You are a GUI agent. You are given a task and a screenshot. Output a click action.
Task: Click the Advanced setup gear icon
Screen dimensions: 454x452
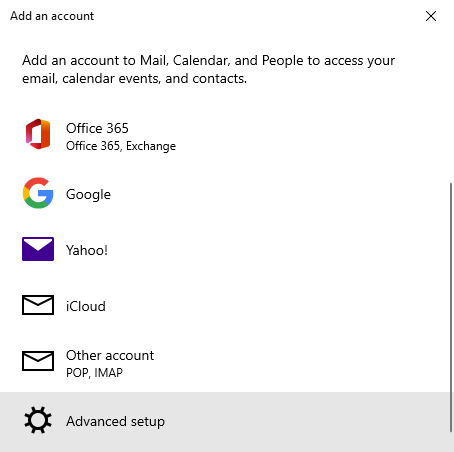[38, 420]
